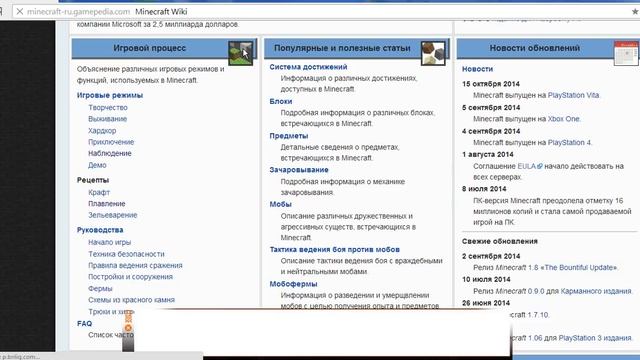Viewport: 640px width, 360px height.
Task: Open the Начало игры guide
Action: pyautogui.click(x=109, y=242)
